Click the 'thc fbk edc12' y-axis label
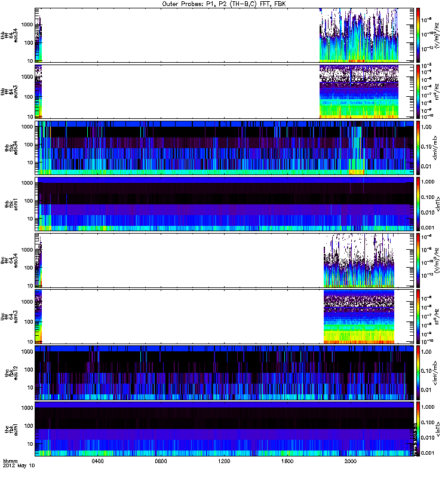 [x=11, y=373]
